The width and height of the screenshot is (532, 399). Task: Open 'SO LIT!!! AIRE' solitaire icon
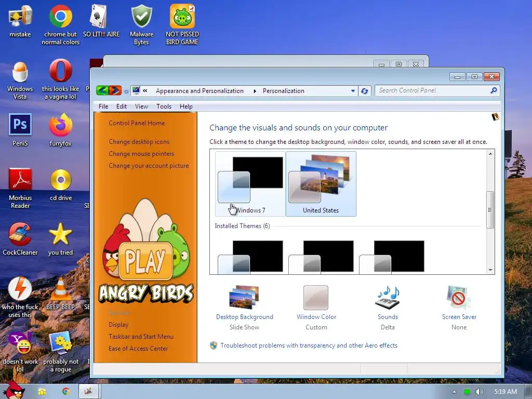(x=101, y=20)
